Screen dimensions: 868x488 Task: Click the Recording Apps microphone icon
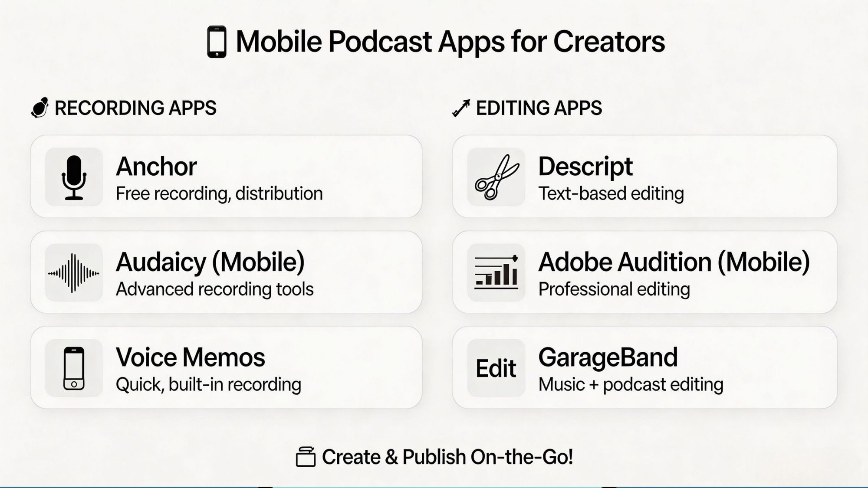[40, 108]
